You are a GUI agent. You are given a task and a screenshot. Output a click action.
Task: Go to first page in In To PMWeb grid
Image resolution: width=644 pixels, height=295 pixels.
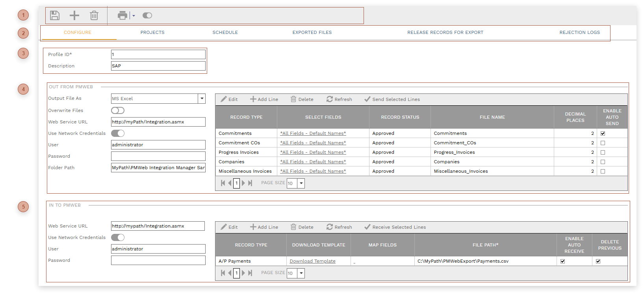[223, 273]
